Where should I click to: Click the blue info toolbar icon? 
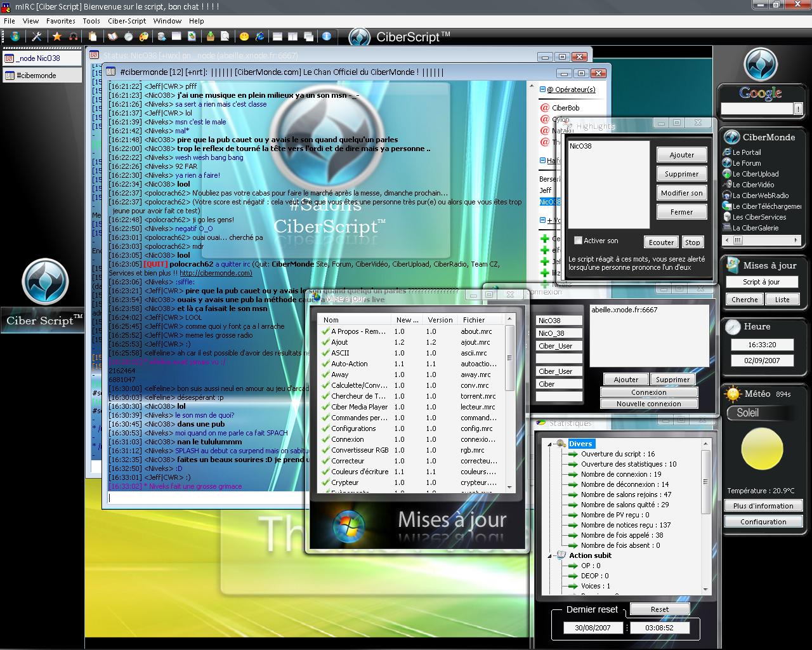click(327, 37)
